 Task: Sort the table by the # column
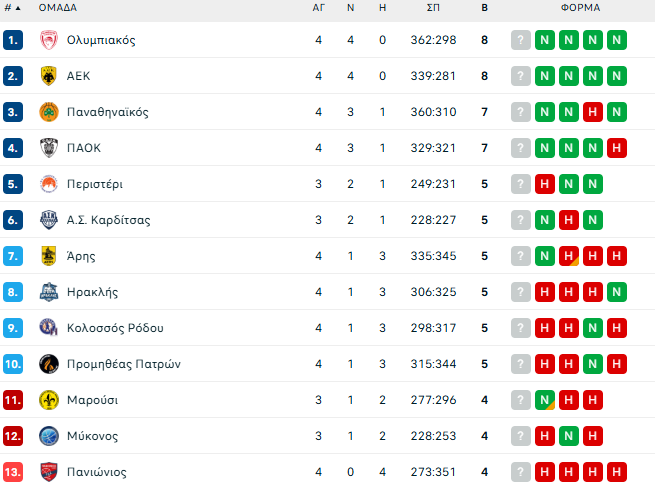12,7
